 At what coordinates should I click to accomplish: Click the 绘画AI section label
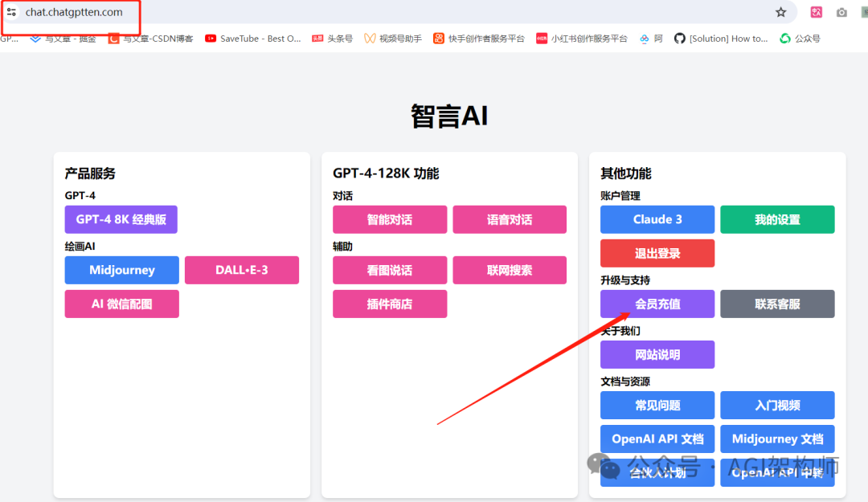80,247
